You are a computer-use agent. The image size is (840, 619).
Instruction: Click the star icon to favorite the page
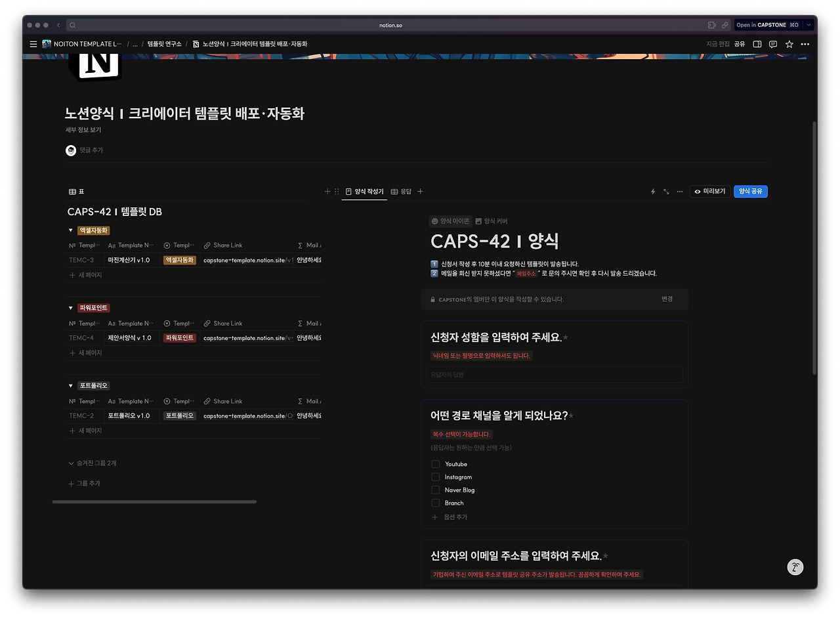(789, 44)
